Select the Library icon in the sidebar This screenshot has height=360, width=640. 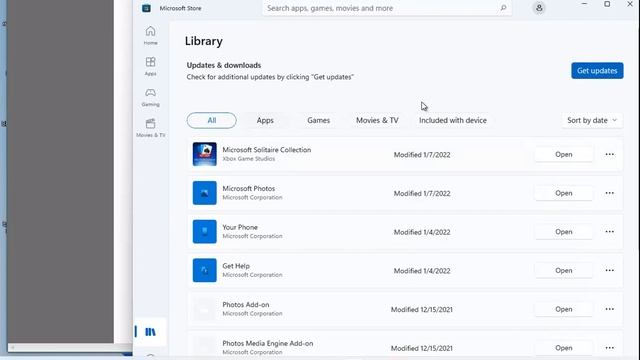click(x=150, y=332)
